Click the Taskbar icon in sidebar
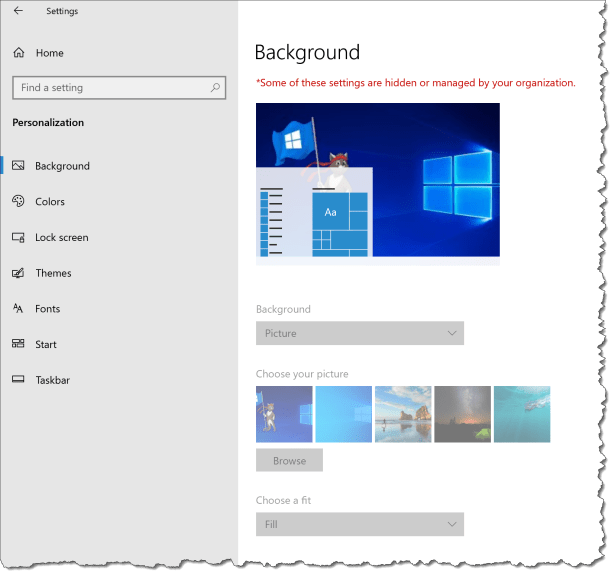The width and height of the screenshot is (615, 576). pos(18,380)
